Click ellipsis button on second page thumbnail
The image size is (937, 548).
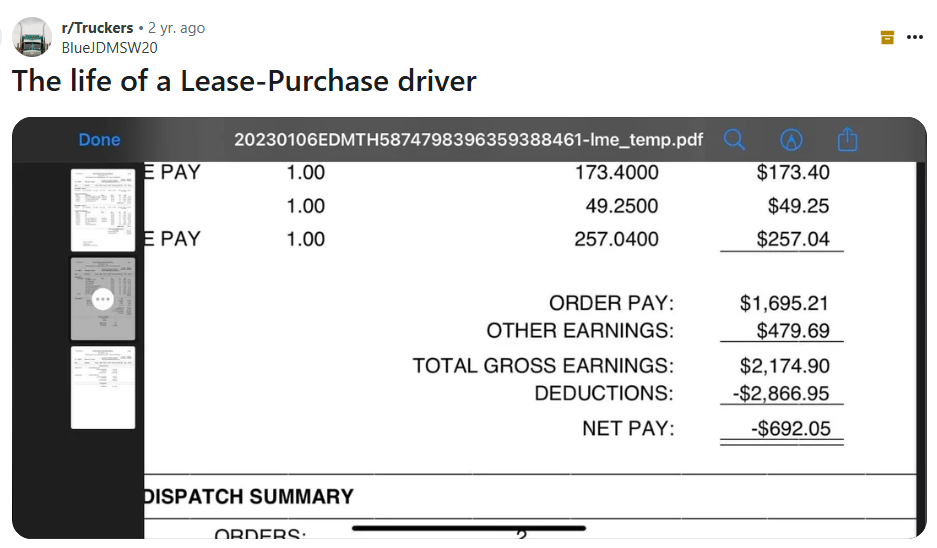103,299
